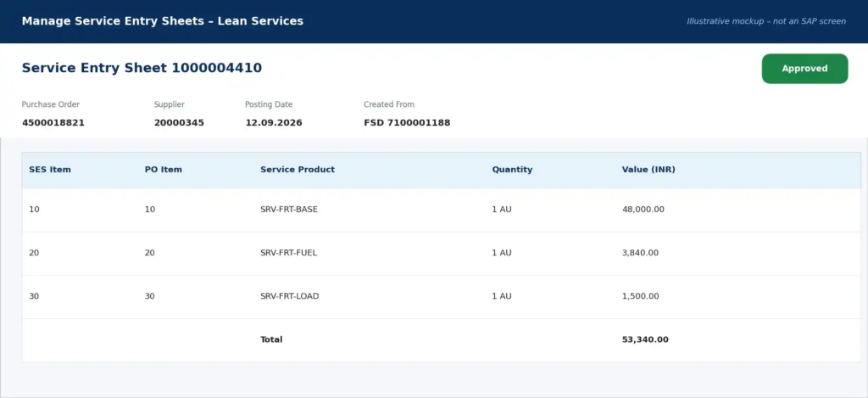Open source document FSD 7100001188
This screenshot has width=868, height=398.
(407, 122)
